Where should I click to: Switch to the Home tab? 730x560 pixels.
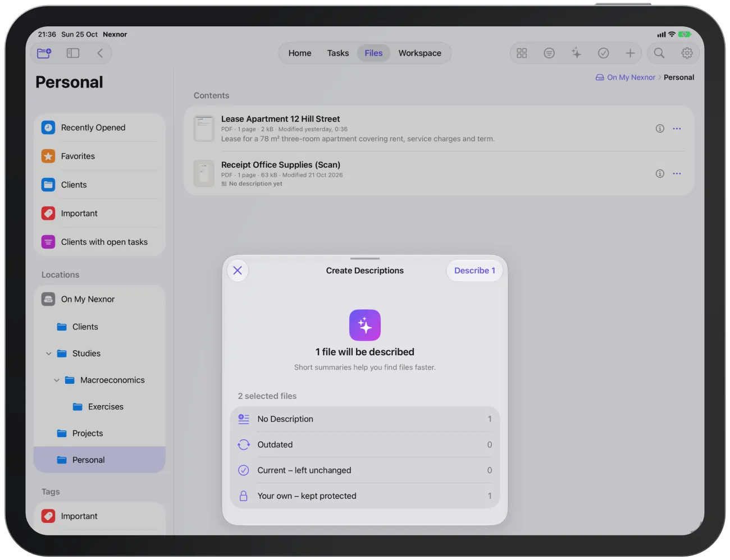(x=300, y=53)
